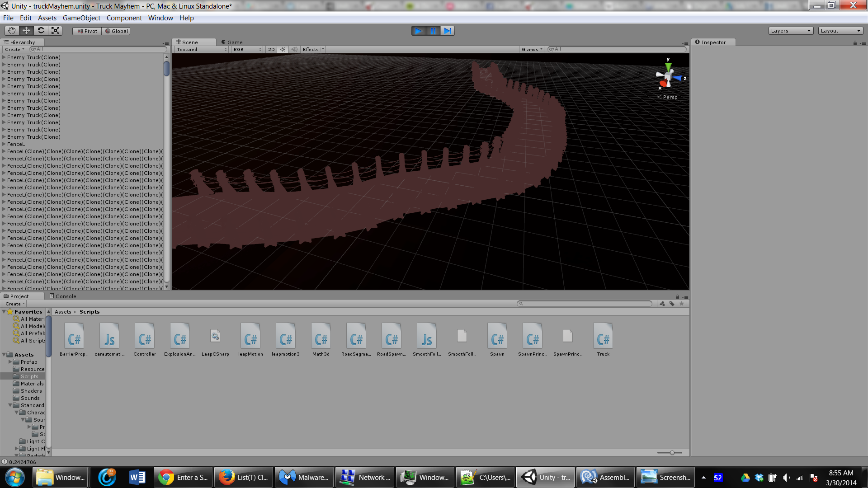Click the Step frame button
868x488 pixels.
tap(448, 31)
